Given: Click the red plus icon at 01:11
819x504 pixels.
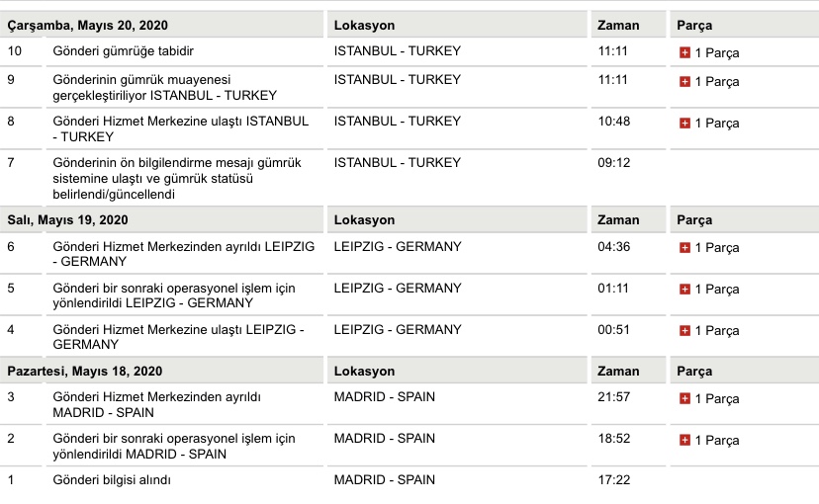Looking at the screenshot, I should [x=684, y=289].
